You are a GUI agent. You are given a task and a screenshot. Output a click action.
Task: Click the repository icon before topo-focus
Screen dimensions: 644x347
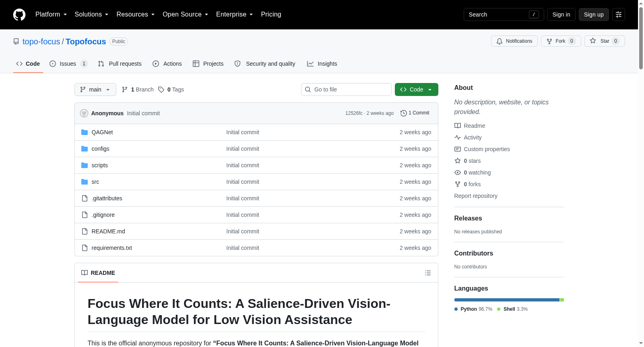pyautogui.click(x=16, y=42)
